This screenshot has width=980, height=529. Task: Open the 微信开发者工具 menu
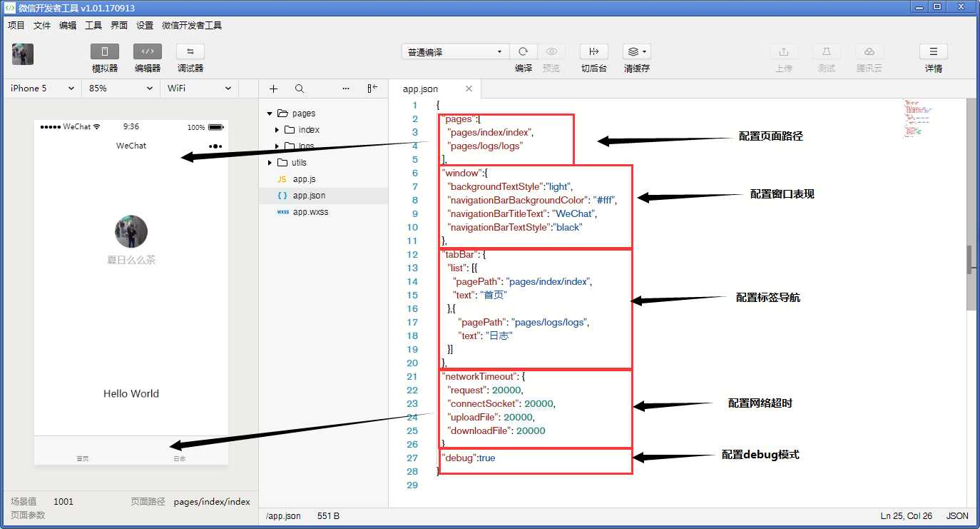click(191, 25)
